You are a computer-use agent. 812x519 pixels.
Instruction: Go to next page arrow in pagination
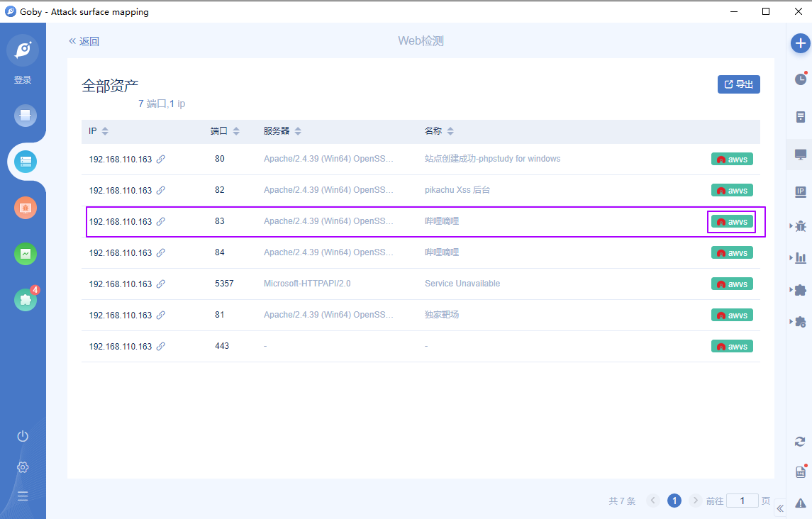point(696,501)
